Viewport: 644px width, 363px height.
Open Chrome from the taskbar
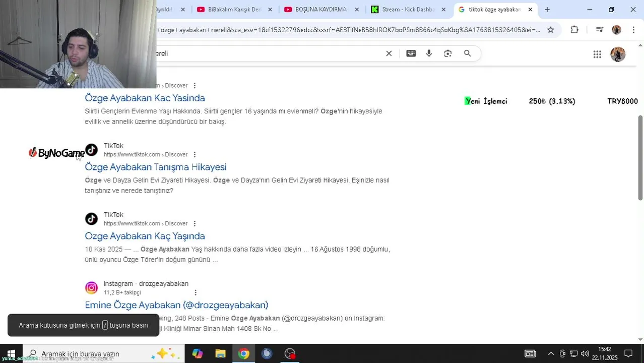[x=243, y=354]
